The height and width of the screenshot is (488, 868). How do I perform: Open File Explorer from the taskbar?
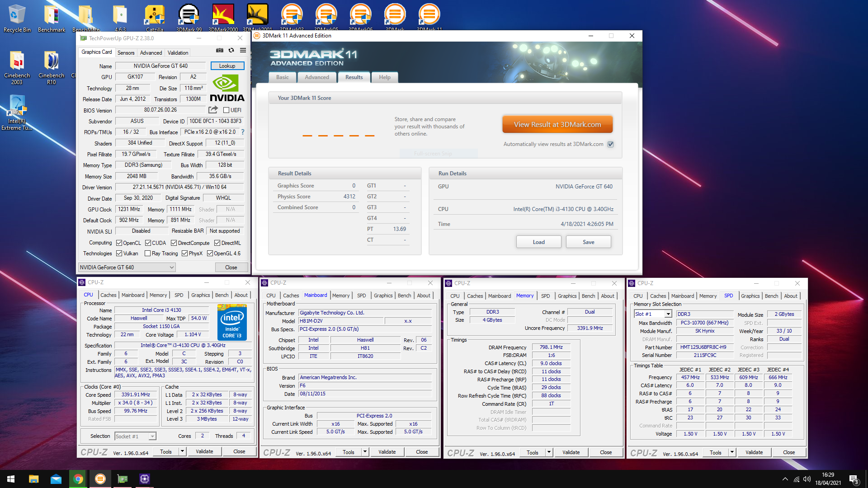[x=33, y=479]
